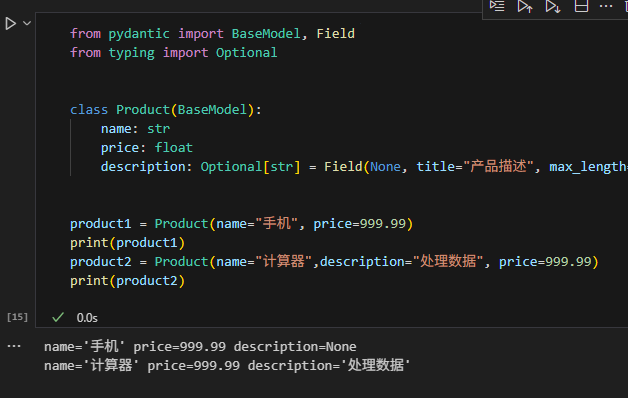Click the green success checkmark icon
Image resolution: width=628 pixels, height=398 pixels.
click(x=58, y=318)
